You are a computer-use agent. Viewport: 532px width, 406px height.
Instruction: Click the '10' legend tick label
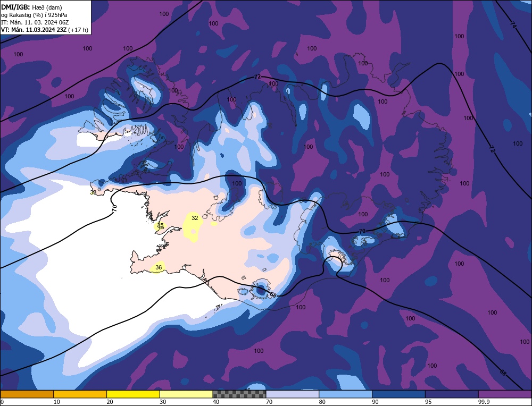(x=57, y=402)
